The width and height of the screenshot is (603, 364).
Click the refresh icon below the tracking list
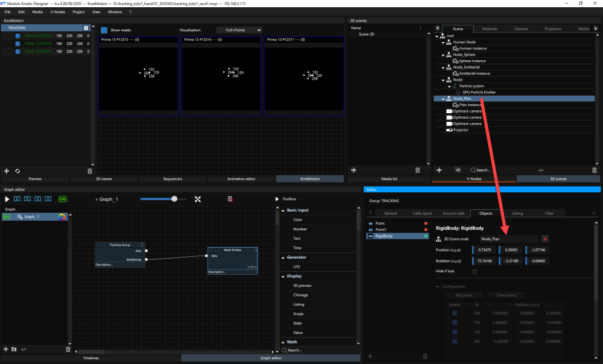point(17,171)
